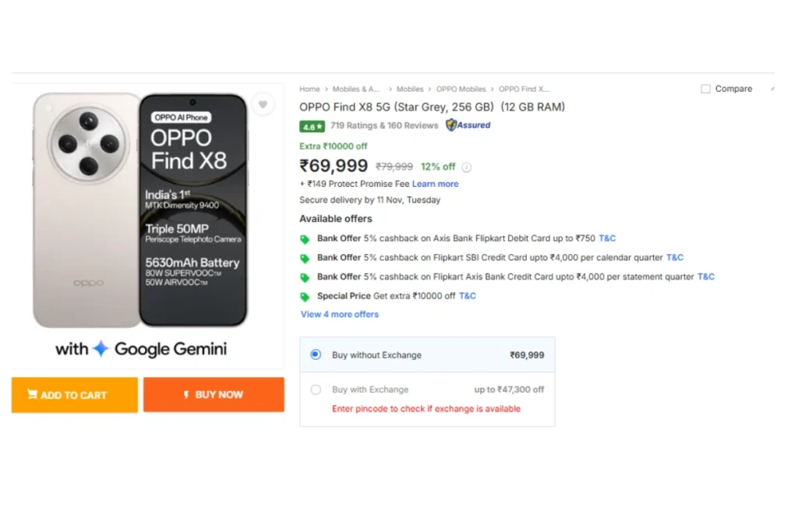Click the info icon beside 12% off
Image resolution: width=798 pixels, height=532 pixels.
click(467, 167)
